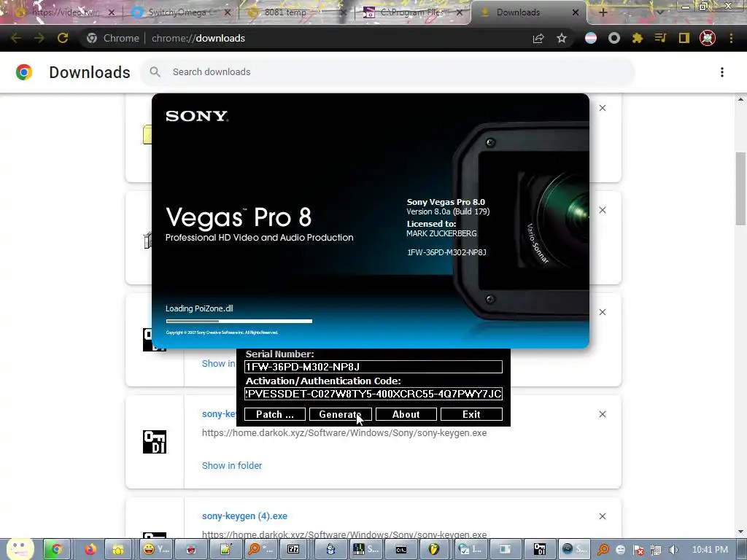
Task: Click the scrollbar down arrow
Action: pos(740,532)
